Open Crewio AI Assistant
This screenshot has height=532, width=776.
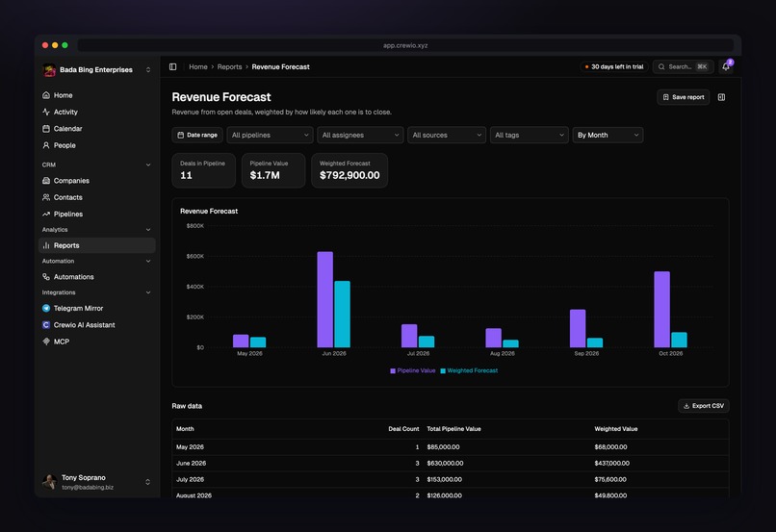click(x=96, y=325)
